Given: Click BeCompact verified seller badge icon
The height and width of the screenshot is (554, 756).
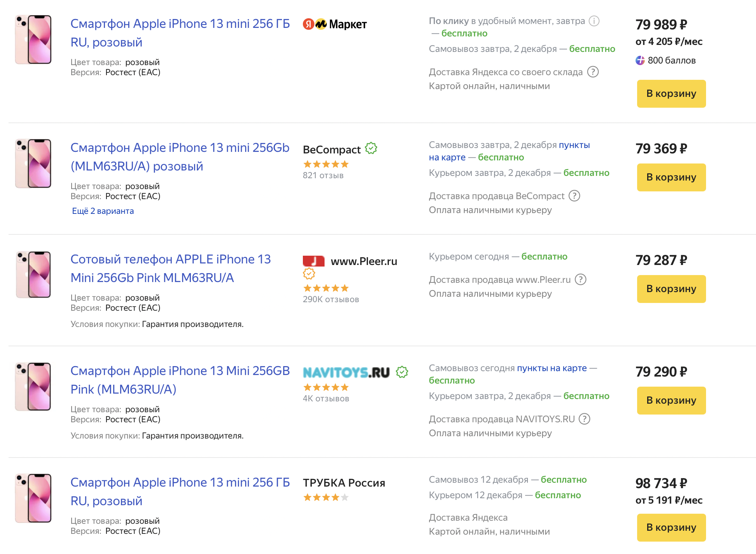Looking at the screenshot, I should tap(371, 148).
